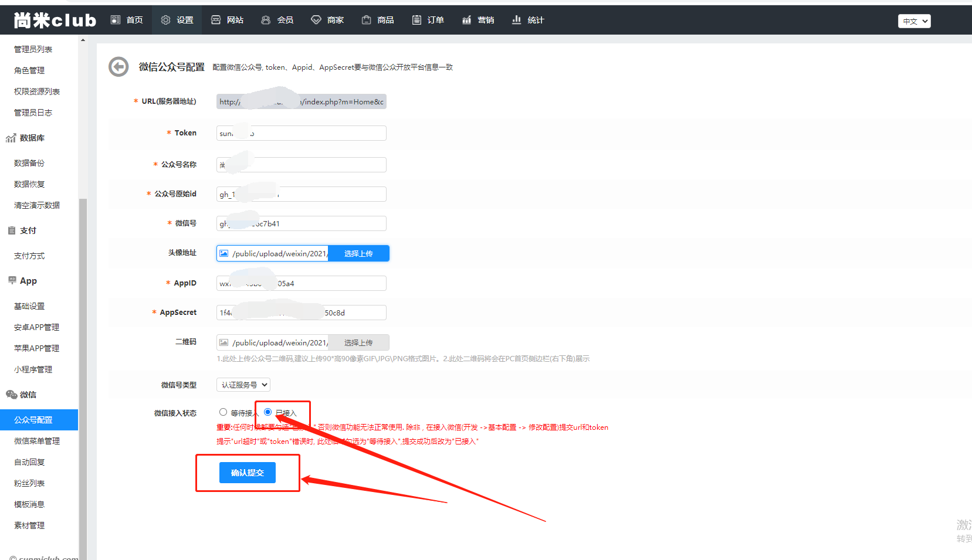
Task: Click the 营销 marketing icon
Action: click(x=467, y=20)
